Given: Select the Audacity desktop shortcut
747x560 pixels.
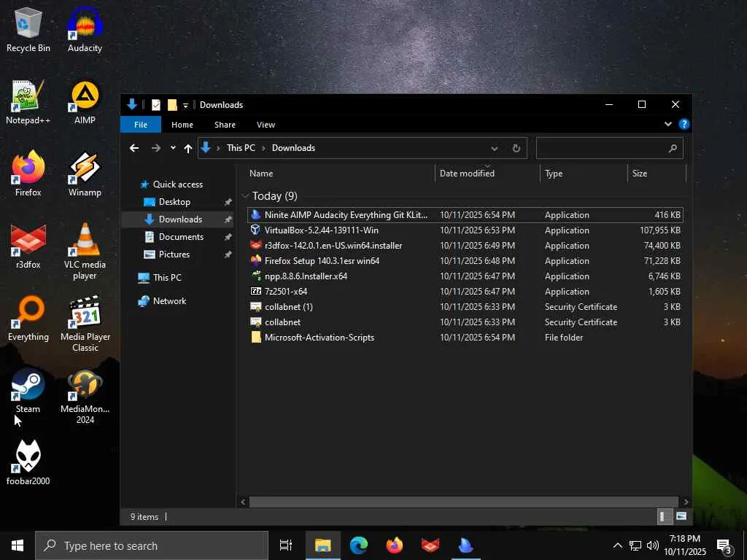Looking at the screenshot, I should (85, 29).
